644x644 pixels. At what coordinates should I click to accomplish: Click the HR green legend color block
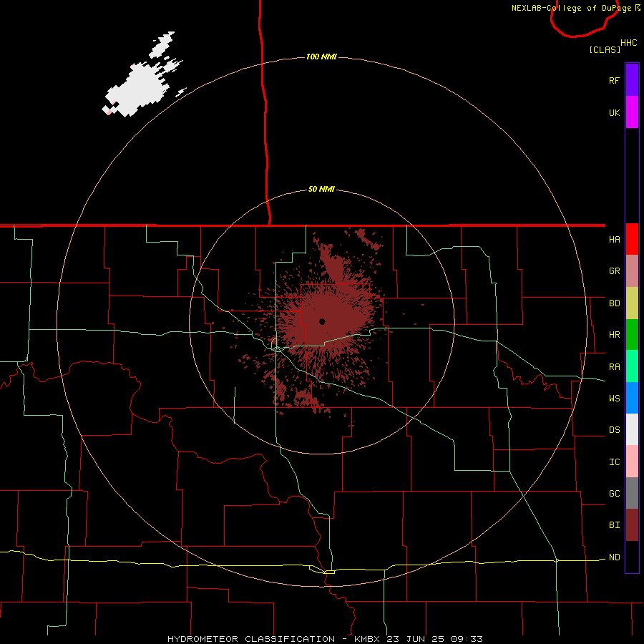pyautogui.click(x=632, y=335)
